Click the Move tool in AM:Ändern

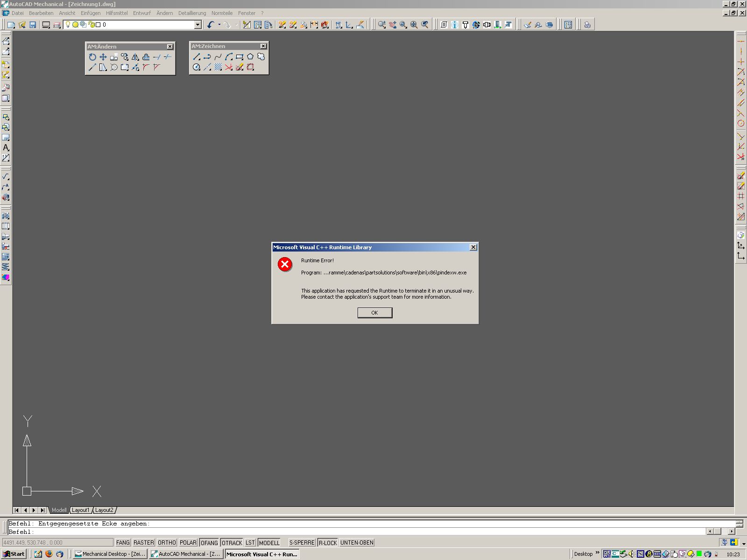point(103,57)
